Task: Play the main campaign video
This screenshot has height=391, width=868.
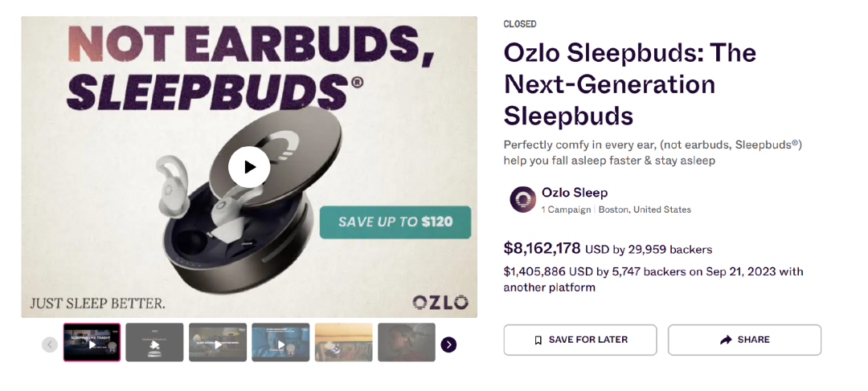Action: (x=249, y=167)
